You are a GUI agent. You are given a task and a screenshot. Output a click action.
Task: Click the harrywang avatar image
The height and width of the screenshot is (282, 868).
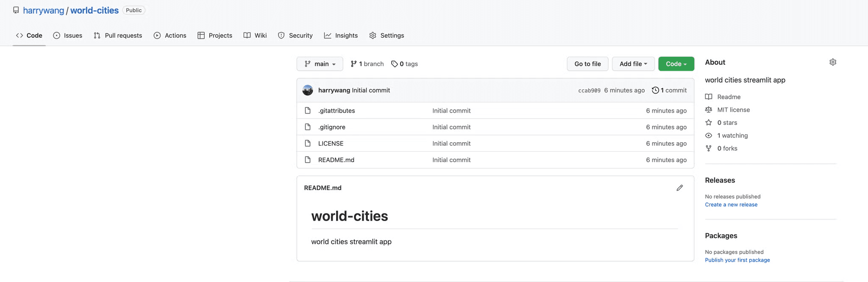308,90
